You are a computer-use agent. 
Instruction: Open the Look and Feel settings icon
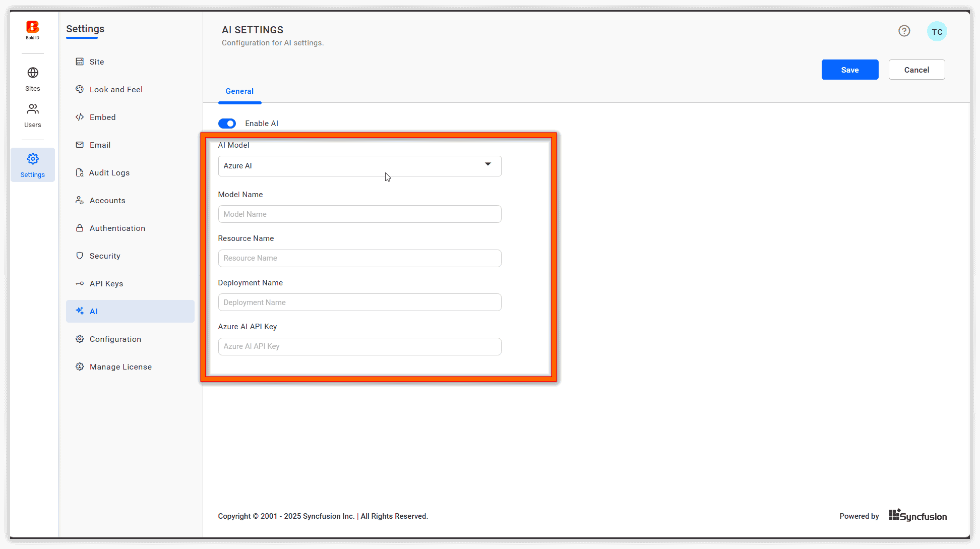pyautogui.click(x=80, y=89)
